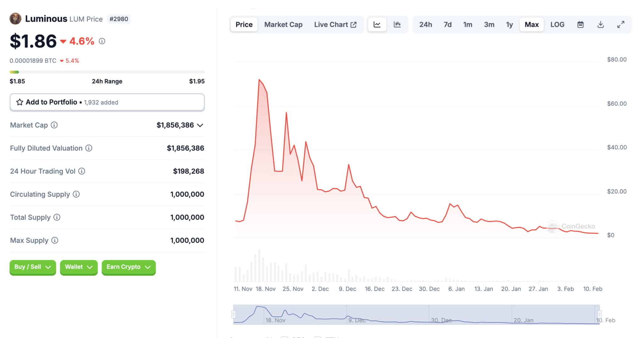
Task: Select the Price tab
Action: point(244,25)
